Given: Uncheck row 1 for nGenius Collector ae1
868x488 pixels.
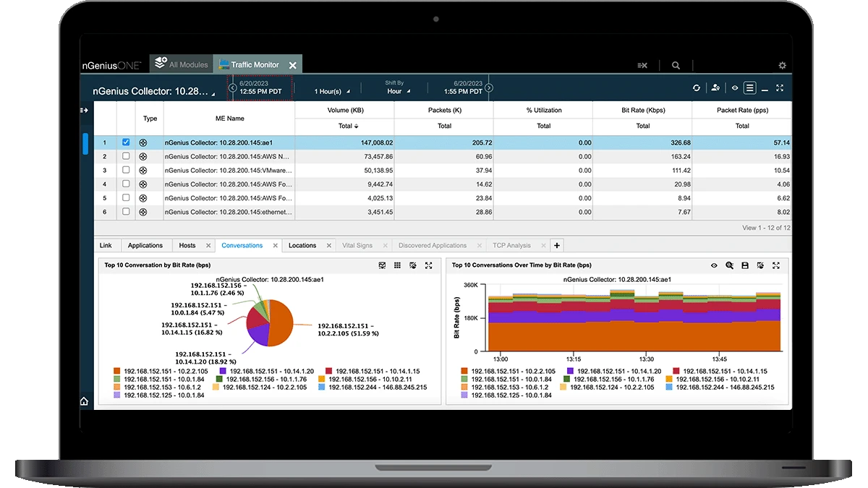Looking at the screenshot, I should [125, 142].
